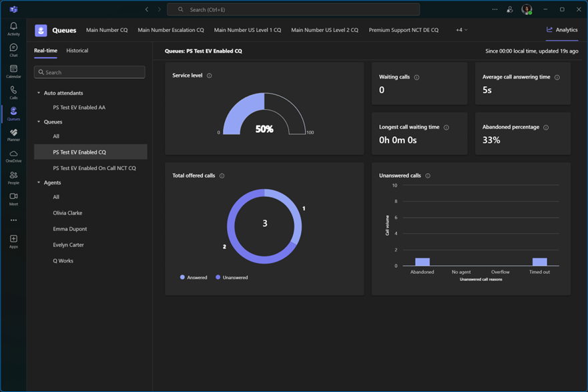Click the left panel Search field
Image resolution: width=588 pixels, height=392 pixels.
89,72
